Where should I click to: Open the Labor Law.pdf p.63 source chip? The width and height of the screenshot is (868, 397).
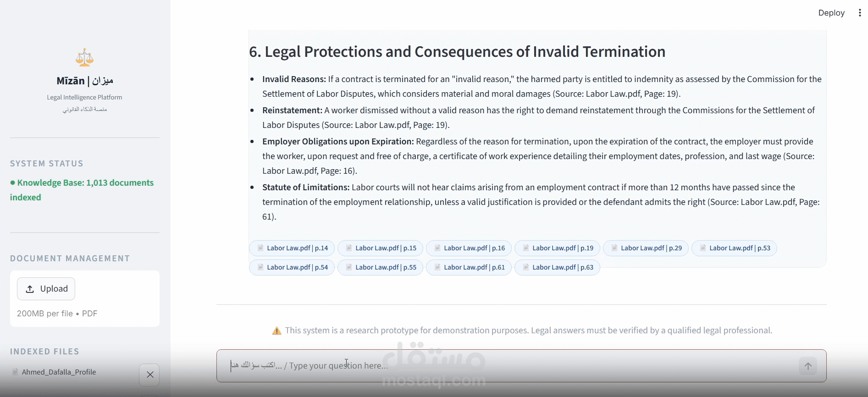click(557, 267)
